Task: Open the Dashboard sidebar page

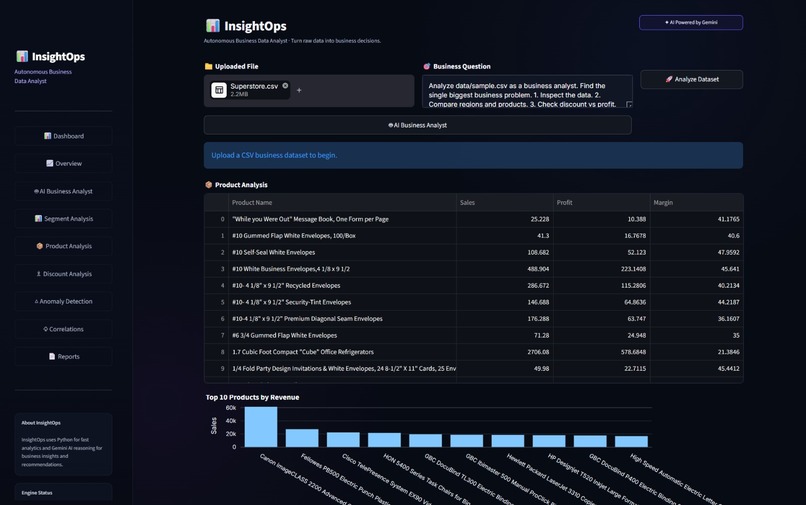Action: pyautogui.click(x=63, y=136)
